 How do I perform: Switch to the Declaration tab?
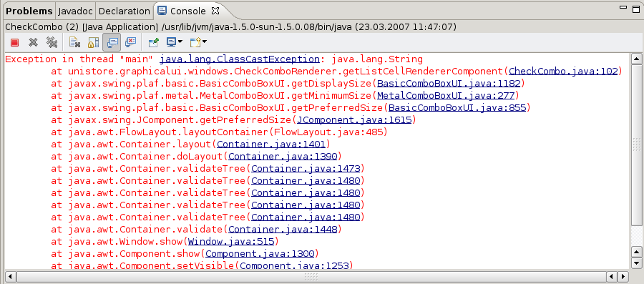pyautogui.click(x=125, y=11)
